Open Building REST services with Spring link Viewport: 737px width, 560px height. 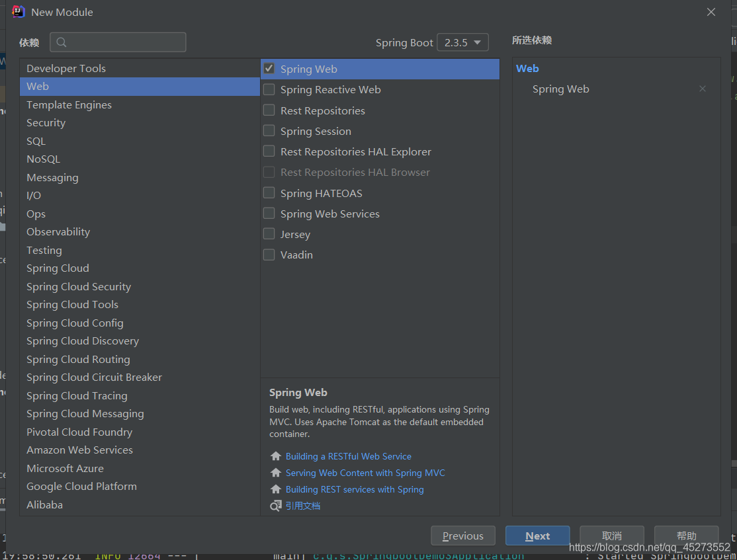[x=355, y=489]
